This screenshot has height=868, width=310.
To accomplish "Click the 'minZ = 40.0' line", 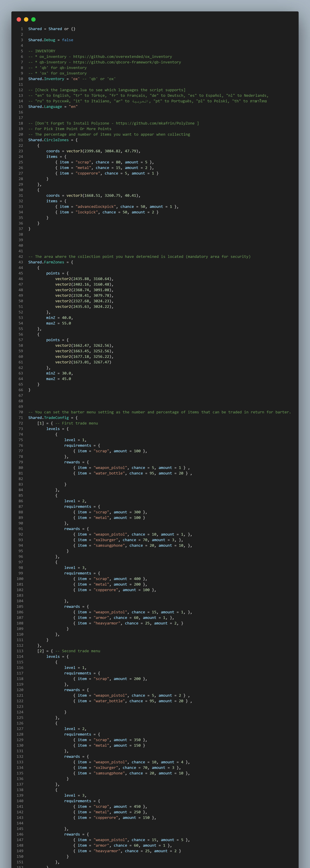I will tap(60, 318).
